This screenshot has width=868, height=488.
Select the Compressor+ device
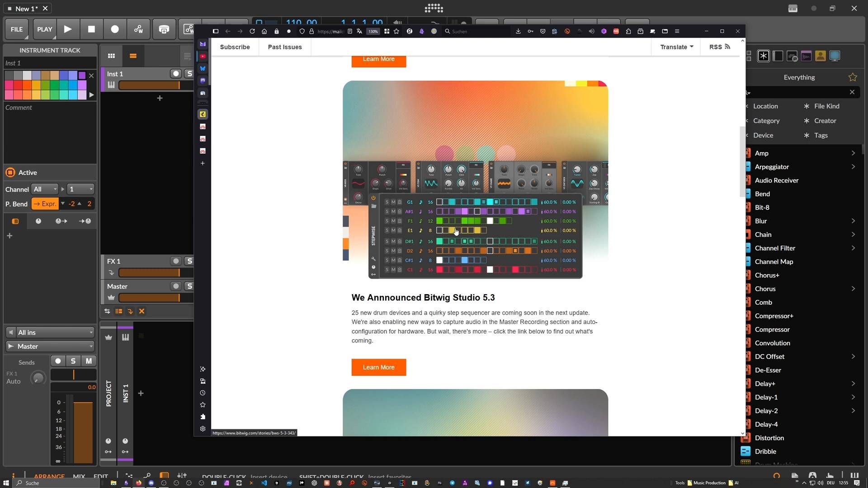[x=774, y=316]
